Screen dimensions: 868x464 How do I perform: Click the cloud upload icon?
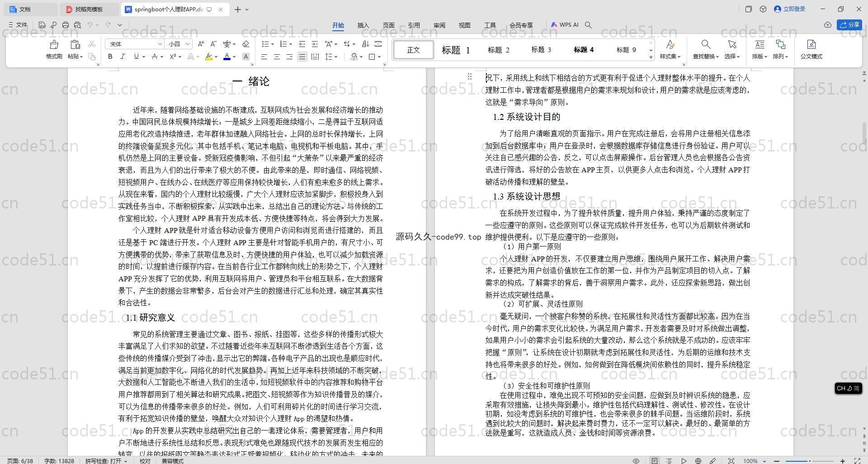tap(828, 25)
